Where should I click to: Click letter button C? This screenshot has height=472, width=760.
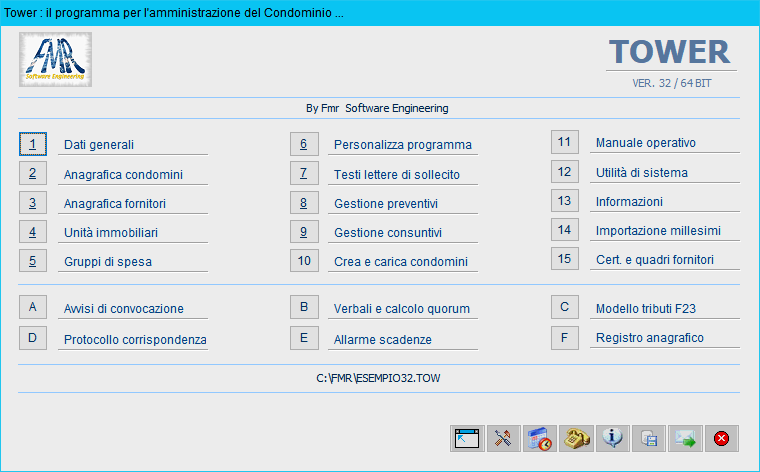point(565,307)
